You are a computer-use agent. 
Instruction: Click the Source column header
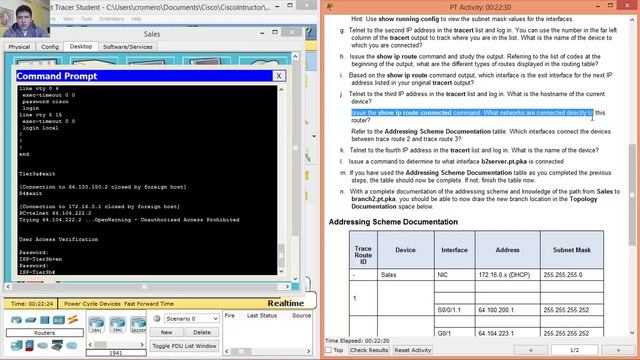[301, 316]
